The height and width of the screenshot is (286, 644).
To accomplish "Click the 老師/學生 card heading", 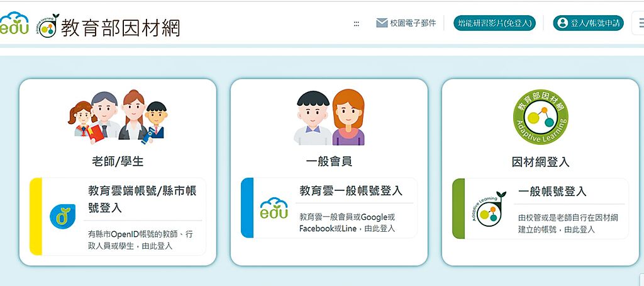I will point(118,162).
